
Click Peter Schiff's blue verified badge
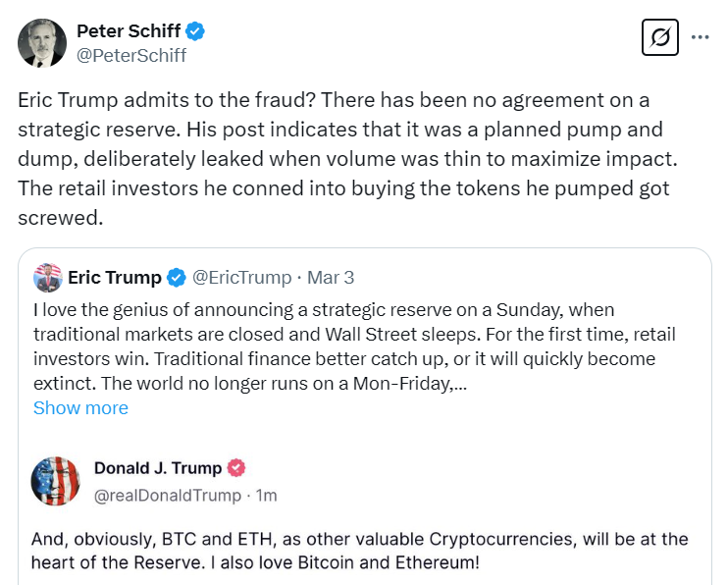tap(196, 31)
